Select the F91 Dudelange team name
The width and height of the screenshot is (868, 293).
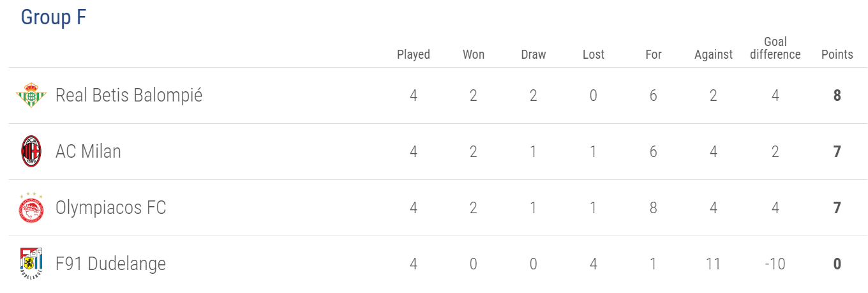pyautogui.click(x=111, y=264)
